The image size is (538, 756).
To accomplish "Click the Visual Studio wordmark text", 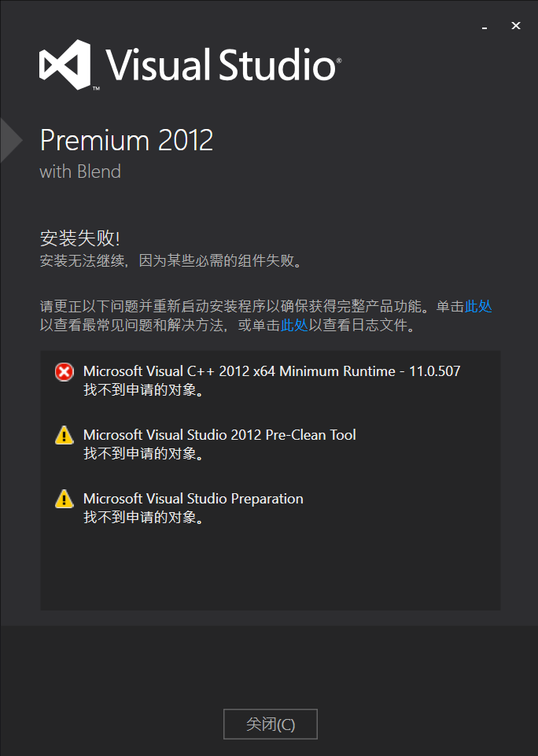I will [x=223, y=65].
